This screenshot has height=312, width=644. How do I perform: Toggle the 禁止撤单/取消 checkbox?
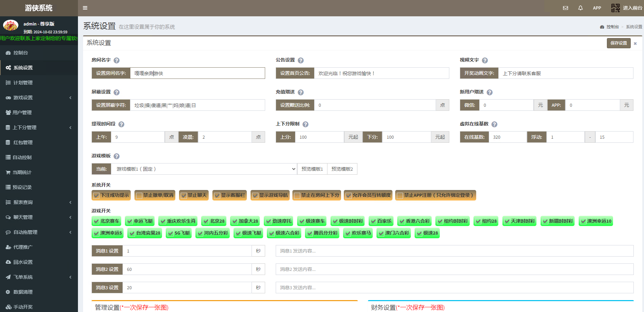coord(139,195)
